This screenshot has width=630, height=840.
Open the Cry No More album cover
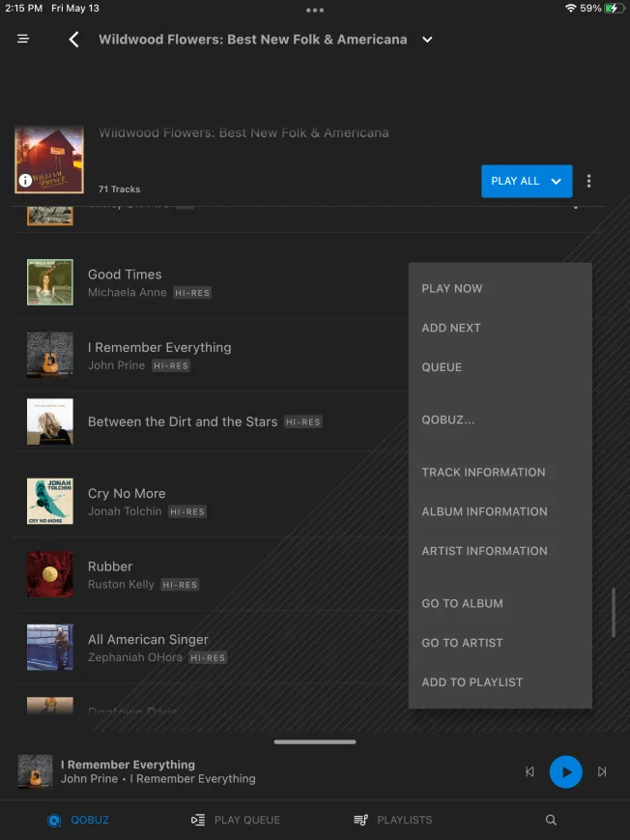[50, 501]
